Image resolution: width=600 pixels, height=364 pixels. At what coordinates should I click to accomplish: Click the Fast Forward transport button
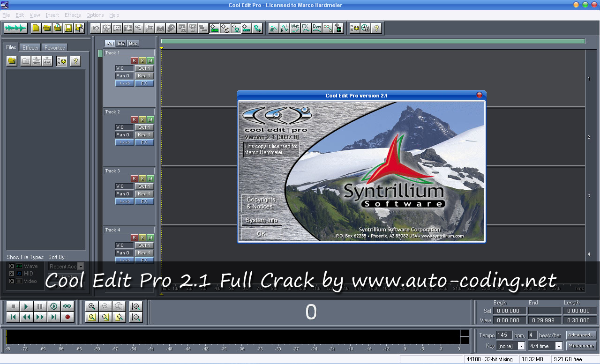tap(40, 317)
